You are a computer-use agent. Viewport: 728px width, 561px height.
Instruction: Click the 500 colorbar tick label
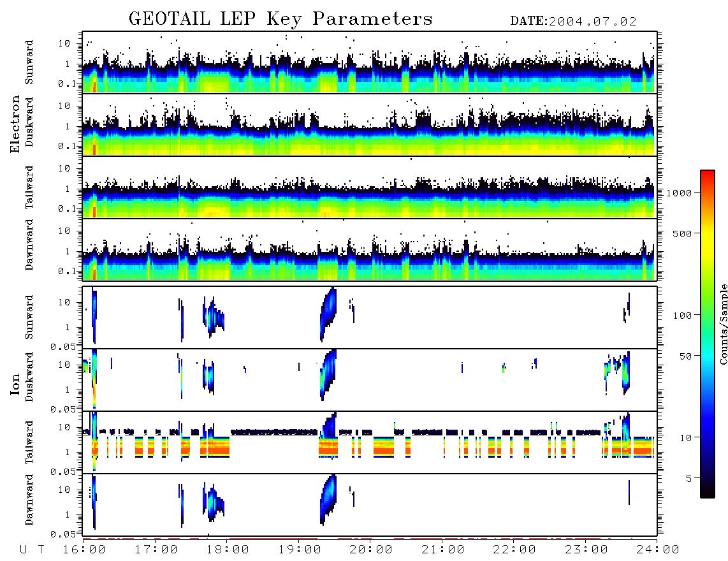pyautogui.click(x=682, y=233)
